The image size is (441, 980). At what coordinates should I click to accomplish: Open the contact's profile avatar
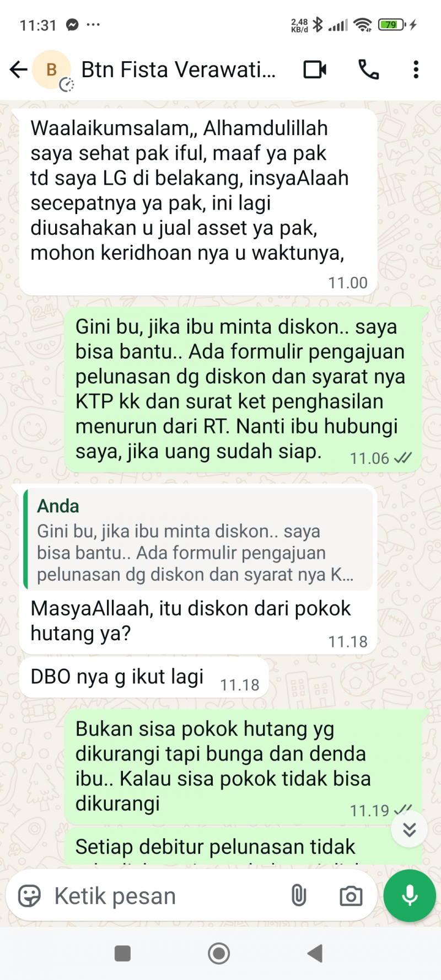51,69
